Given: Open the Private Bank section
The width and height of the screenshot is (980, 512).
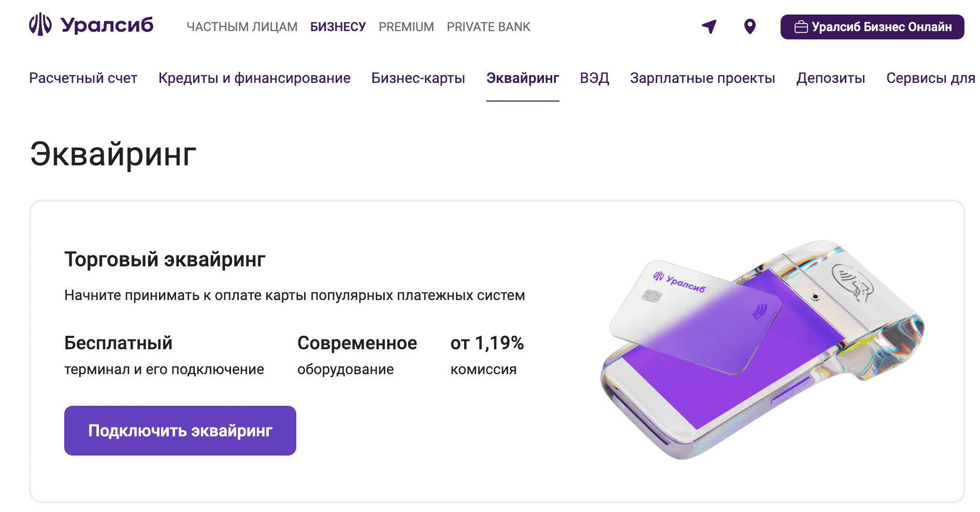Looking at the screenshot, I should [x=488, y=27].
